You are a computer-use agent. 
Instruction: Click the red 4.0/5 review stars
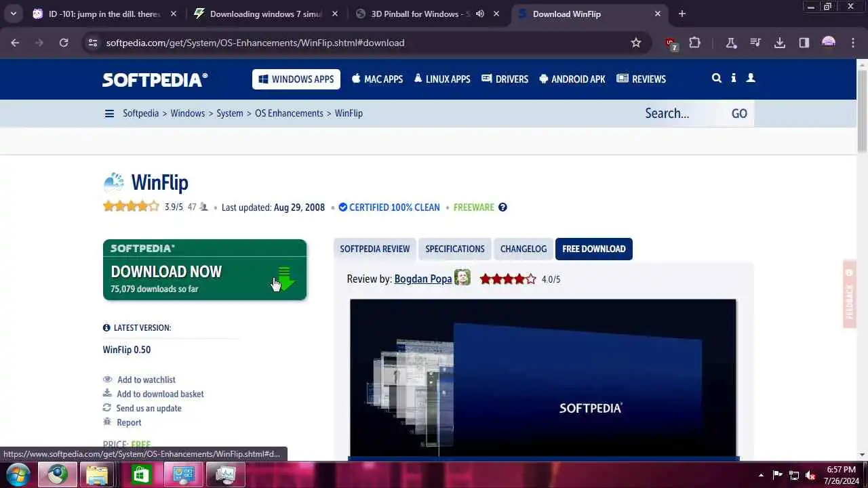point(508,279)
